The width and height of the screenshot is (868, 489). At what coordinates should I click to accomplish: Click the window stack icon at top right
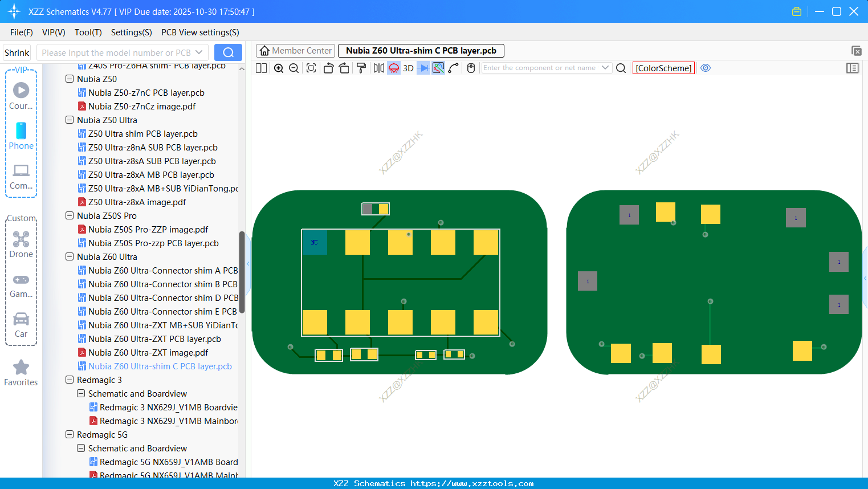pos(856,51)
